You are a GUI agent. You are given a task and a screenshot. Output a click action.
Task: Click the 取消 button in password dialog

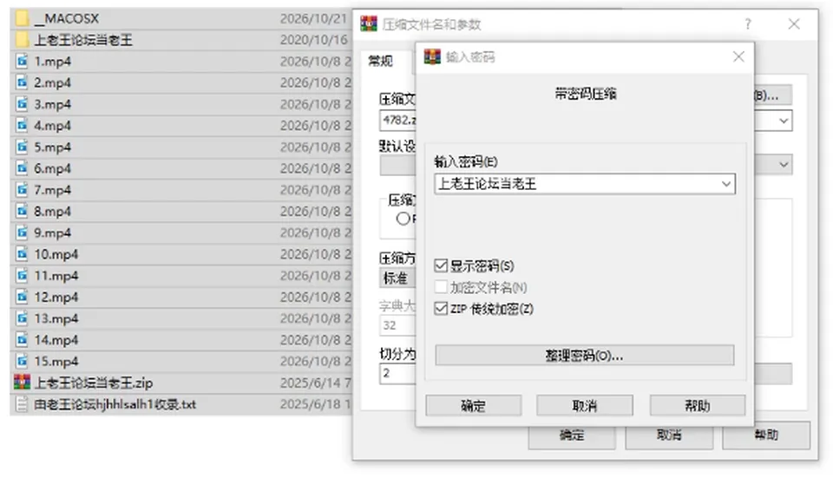(x=584, y=406)
